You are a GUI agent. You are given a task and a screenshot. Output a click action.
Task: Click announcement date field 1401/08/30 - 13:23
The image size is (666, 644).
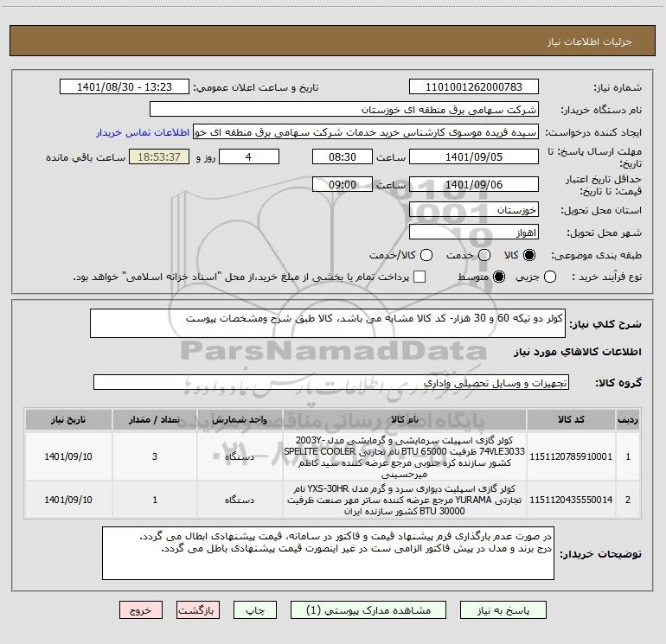tap(125, 86)
